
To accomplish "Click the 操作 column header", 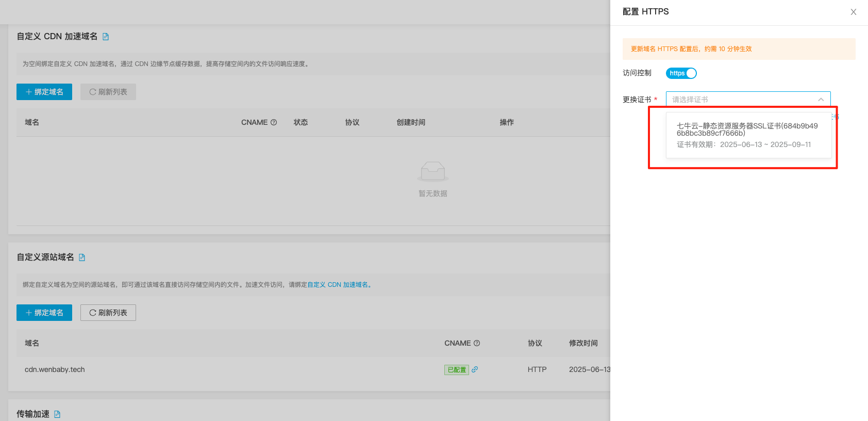I will 507,122.
